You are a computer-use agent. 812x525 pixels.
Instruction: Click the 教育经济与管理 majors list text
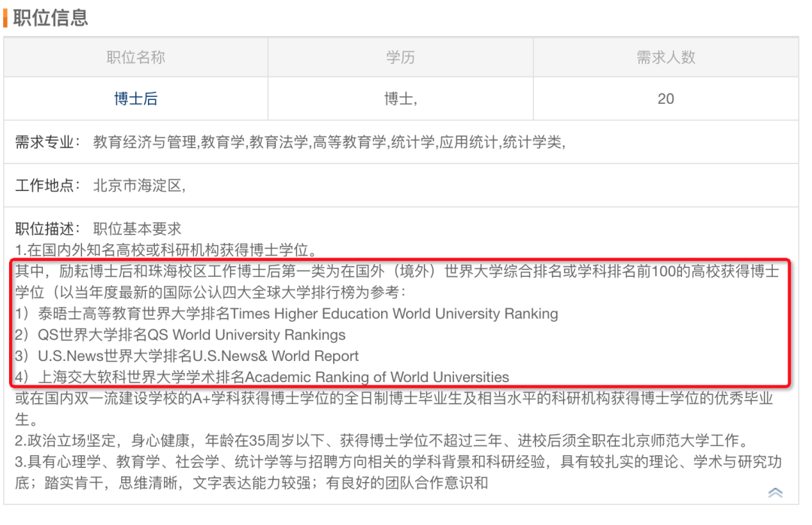(x=329, y=142)
